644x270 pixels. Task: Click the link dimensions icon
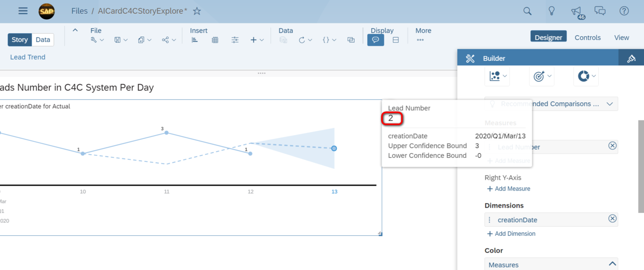[x=351, y=40]
